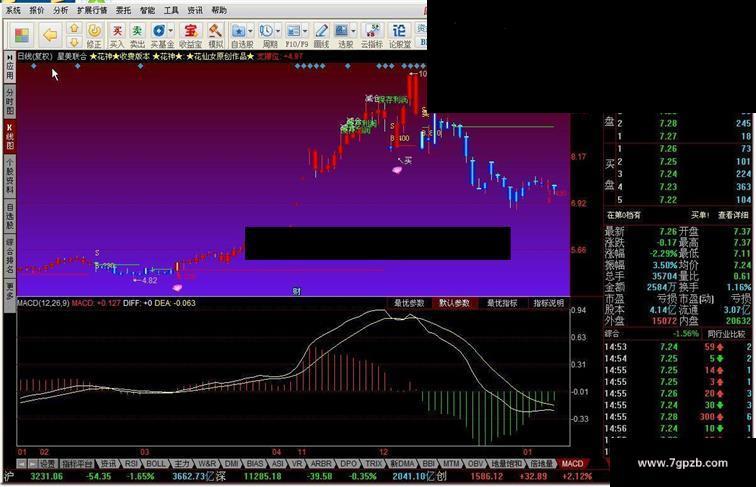Select the RSI indicator tab
Viewport: 756px width, 487px height.
tap(131, 464)
